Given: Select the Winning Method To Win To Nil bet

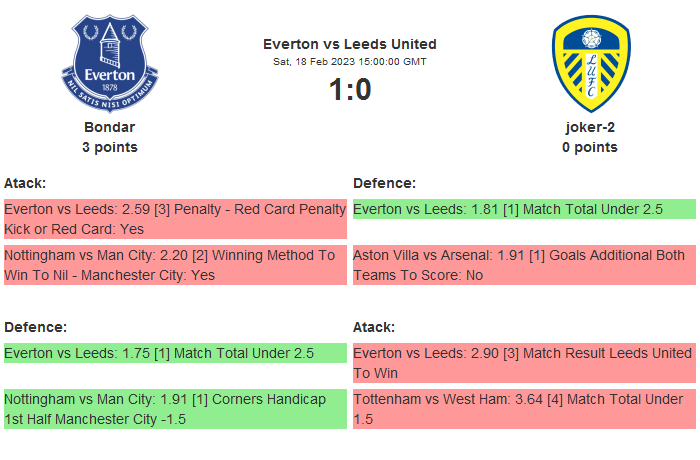Looking at the screenshot, I should pyautogui.click(x=175, y=265).
